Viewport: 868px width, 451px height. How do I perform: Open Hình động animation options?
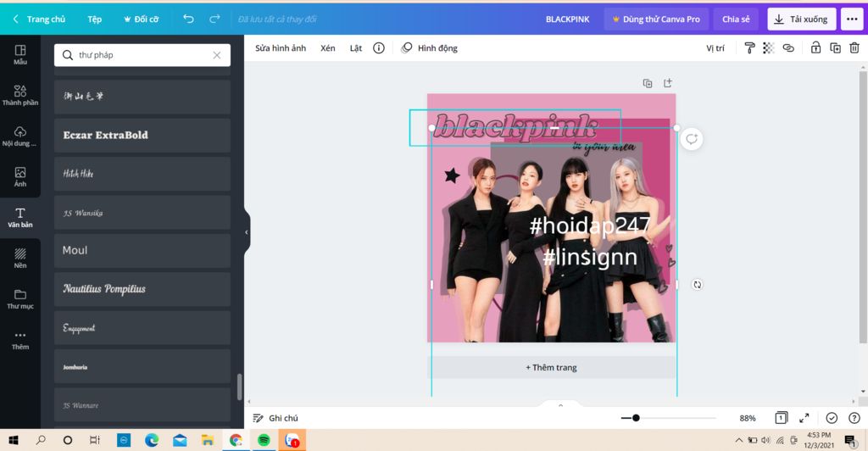[430, 48]
